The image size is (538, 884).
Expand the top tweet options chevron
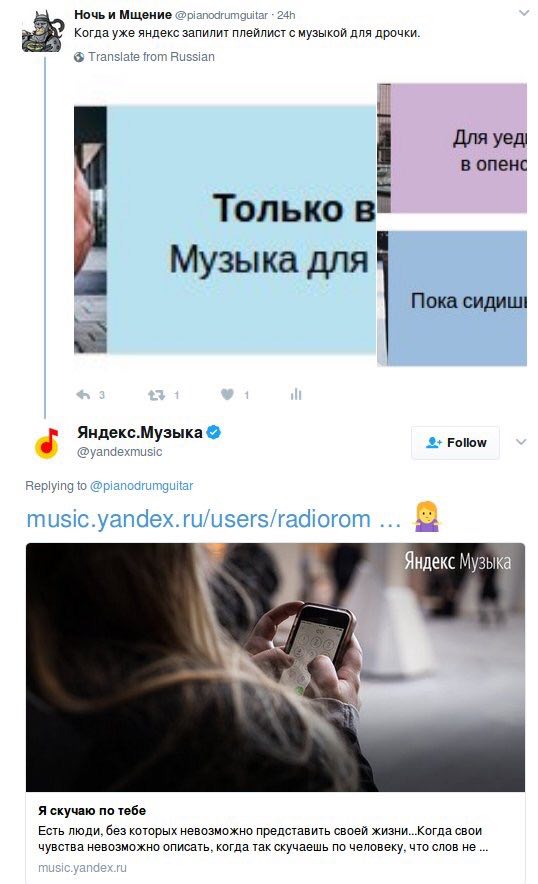click(524, 13)
